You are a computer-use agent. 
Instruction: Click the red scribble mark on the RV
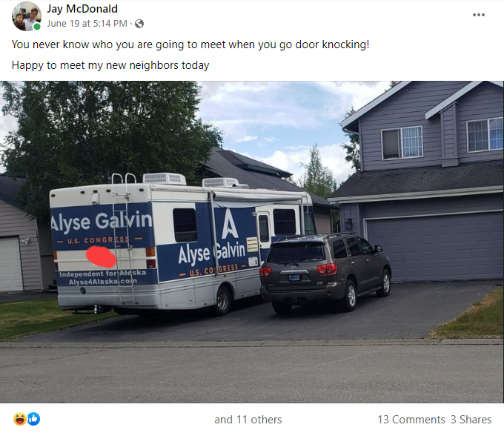[101, 257]
